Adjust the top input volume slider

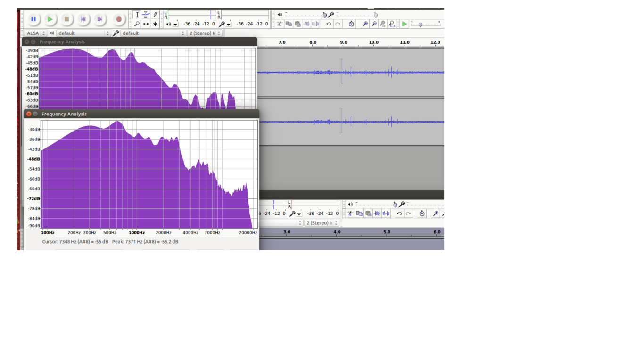pyautogui.click(x=356, y=15)
